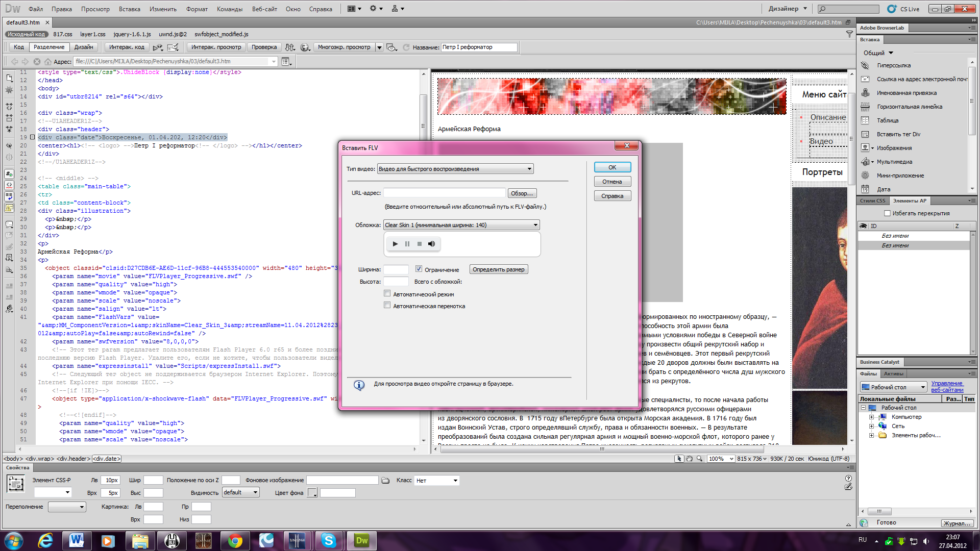
Task: Switch to the Элементы AP tab
Action: point(910,201)
